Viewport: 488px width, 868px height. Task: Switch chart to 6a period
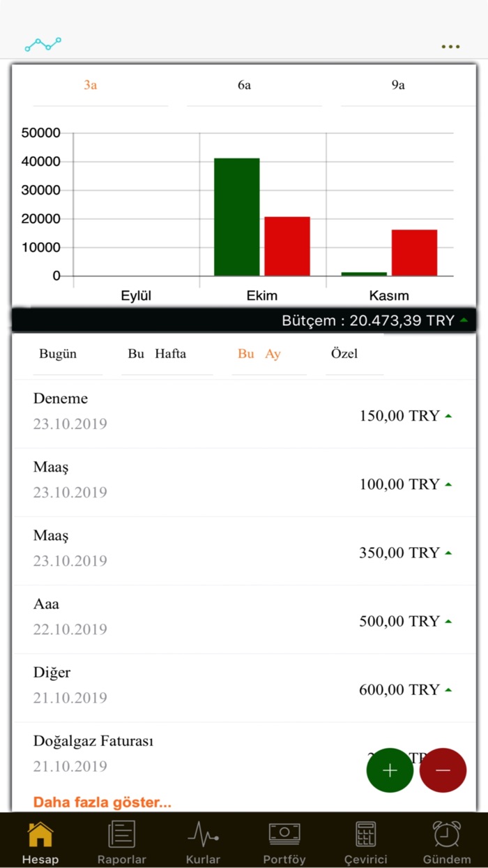244,86
